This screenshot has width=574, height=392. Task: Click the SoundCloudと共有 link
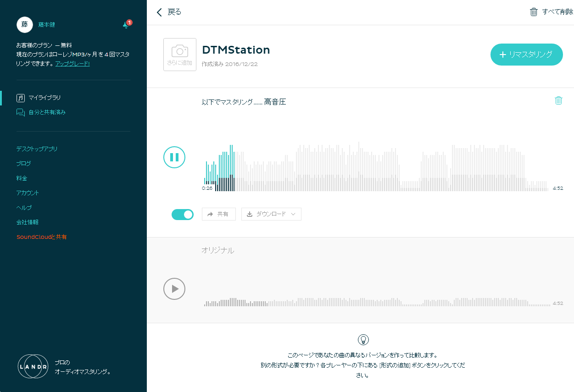pos(42,237)
